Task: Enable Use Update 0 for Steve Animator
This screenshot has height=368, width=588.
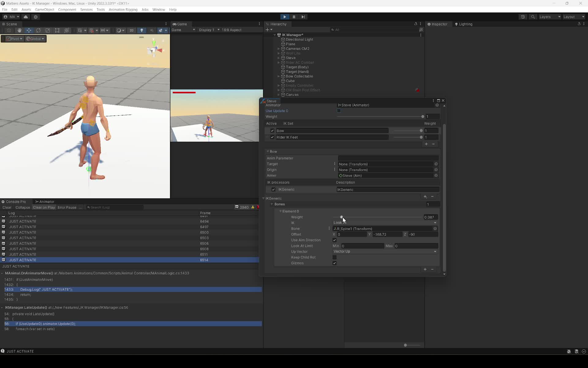Action: pos(339,111)
